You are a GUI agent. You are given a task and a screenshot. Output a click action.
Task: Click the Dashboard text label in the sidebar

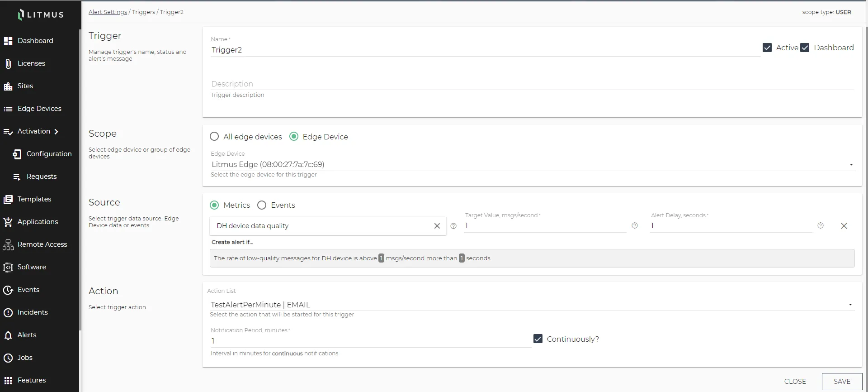(35, 41)
